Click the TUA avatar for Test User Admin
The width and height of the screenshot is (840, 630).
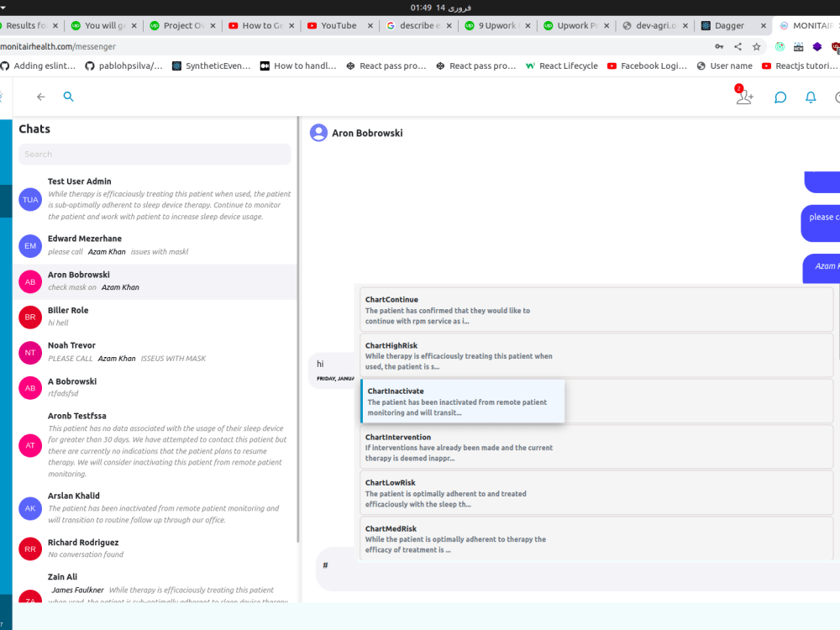[29, 200]
